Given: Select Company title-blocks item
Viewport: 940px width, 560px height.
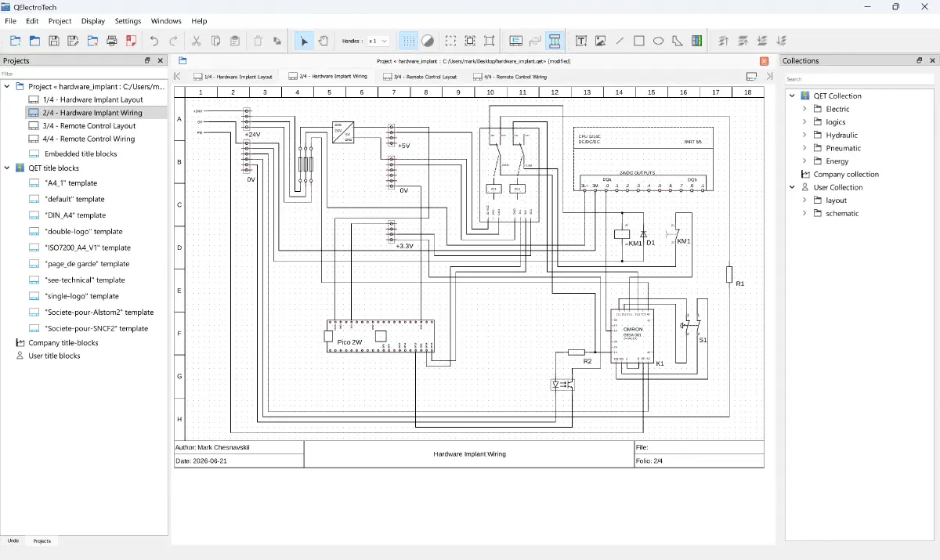Looking at the screenshot, I should tap(63, 342).
